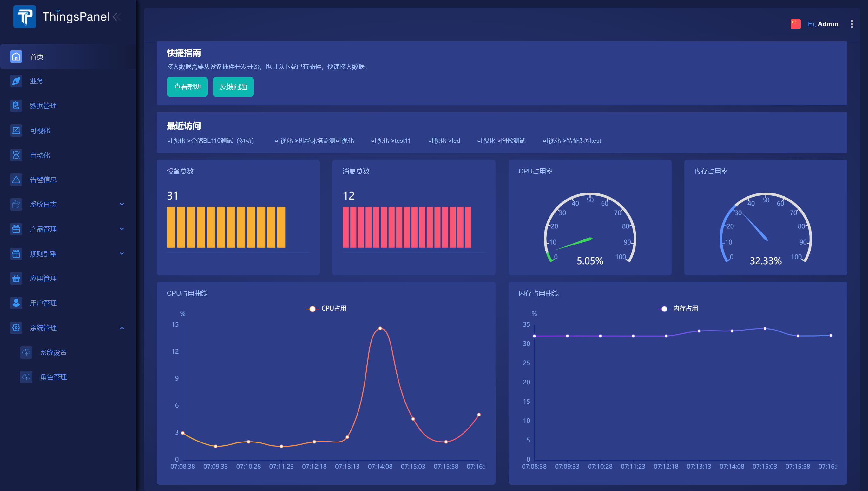Open the 业务 business icon
The height and width of the screenshot is (491, 868).
coord(16,81)
